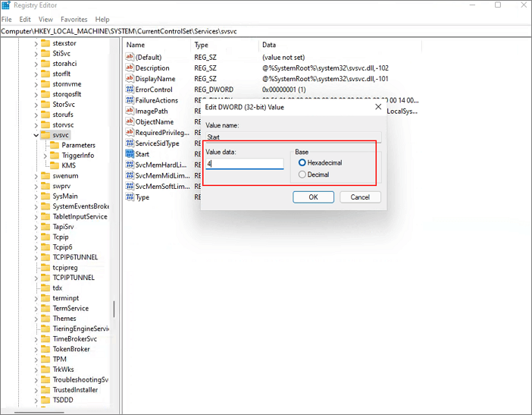This screenshot has width=532, height=415.
Task: Select the TapiSrv tree item
Action: click(63, 227)
